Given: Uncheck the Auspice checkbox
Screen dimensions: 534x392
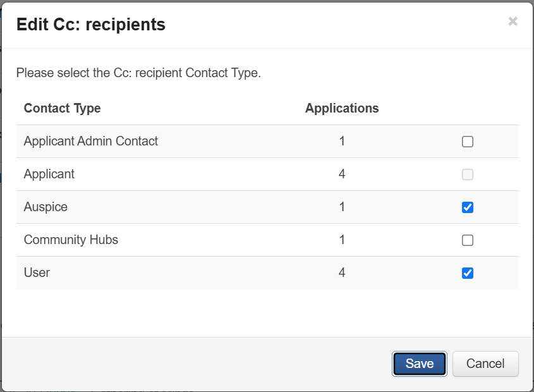Looking at the screenshot, I should click(x=468, y=207).
